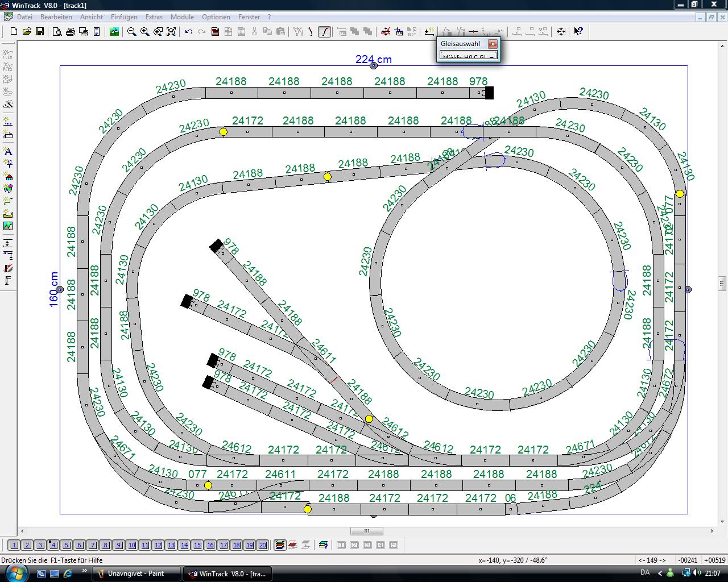728x582 pixels.
Task: Click the yellow connection point near 24172 top
Action: pos(224,132)
